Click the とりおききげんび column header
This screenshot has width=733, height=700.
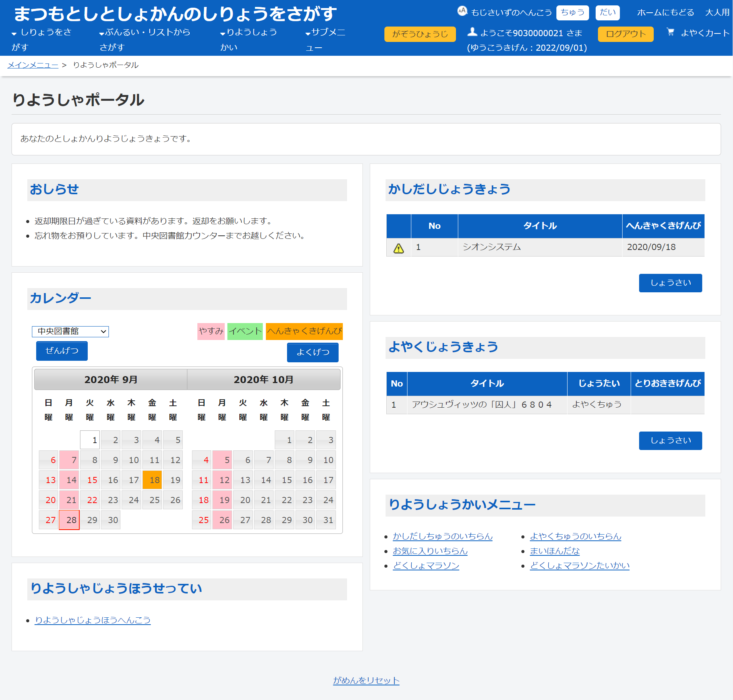pos(668,384)
